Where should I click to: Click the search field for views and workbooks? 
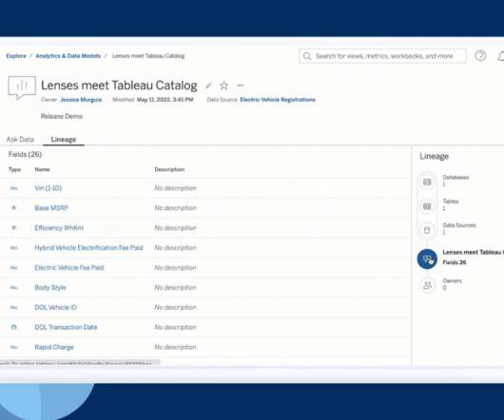[x=382, y=56]
